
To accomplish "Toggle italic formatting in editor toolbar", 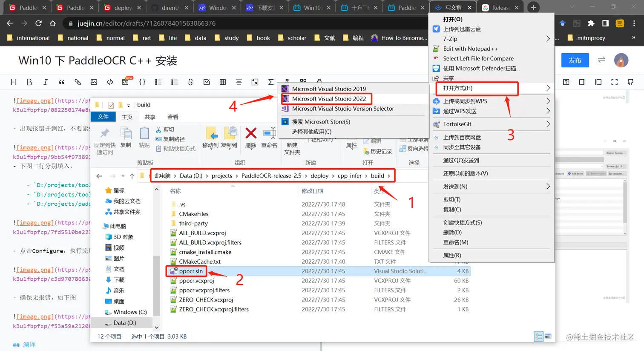I will pos(45,82).
